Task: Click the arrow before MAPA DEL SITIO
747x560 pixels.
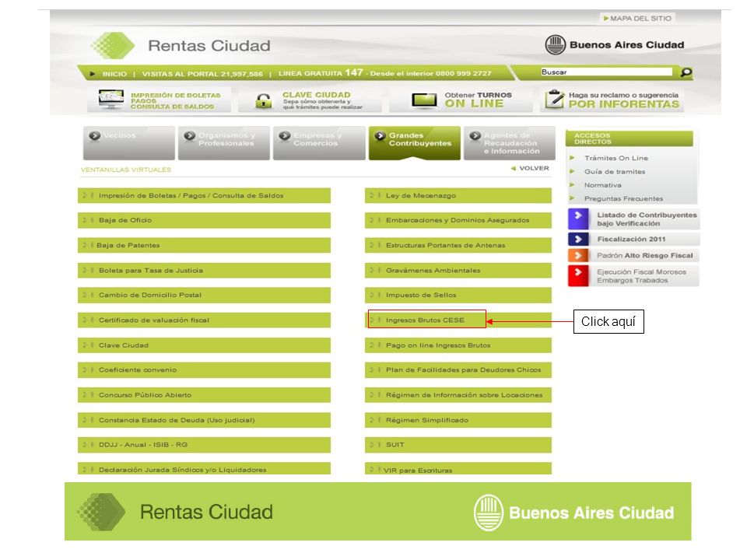Action: coord(606,19)
